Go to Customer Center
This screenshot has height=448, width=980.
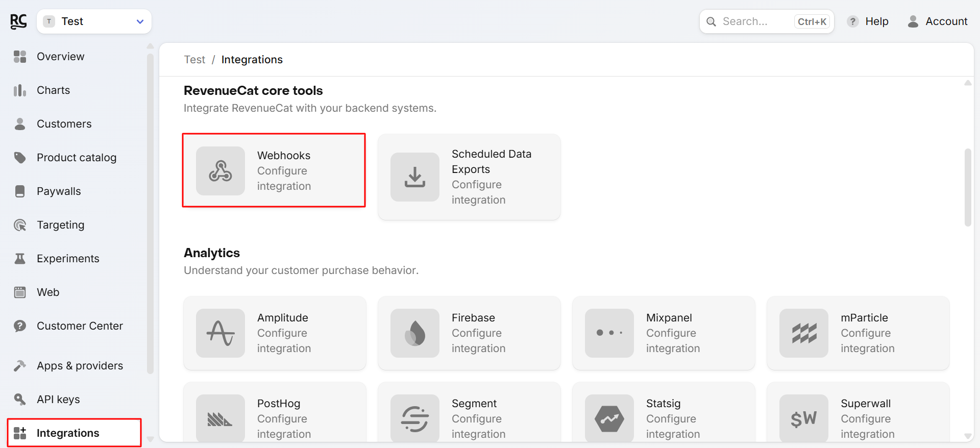click(x=80, y=326)
